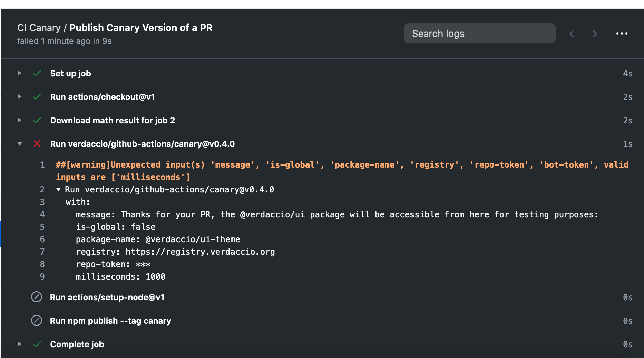Click skipped icon beside Run actions/setup-node@v1

pyautogui.click(x=37, y=297)
